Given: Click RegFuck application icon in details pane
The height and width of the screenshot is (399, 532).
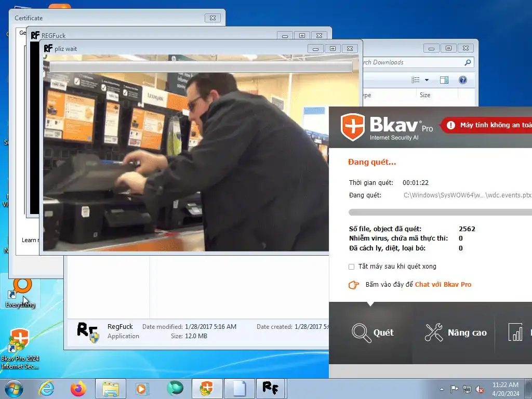Looking at the screenshot, I should 87,331.
